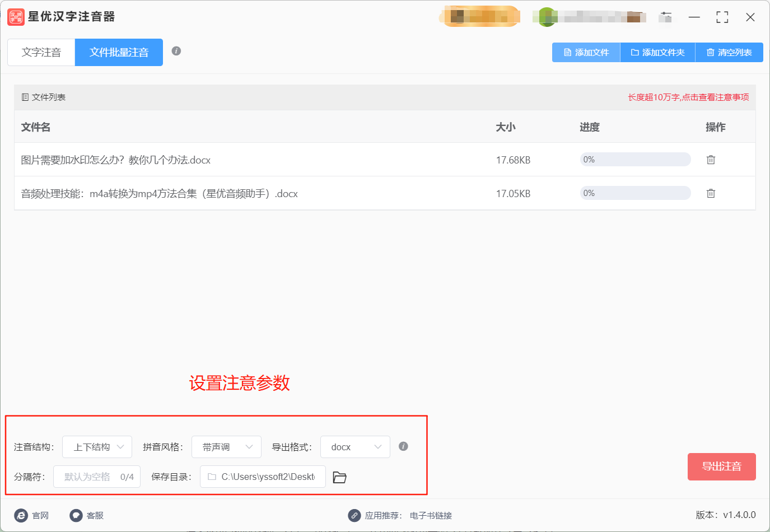Screen dimensions: 770x532
Task: Open the 拼音风格 dropdown (带声调)
Action: tap(226, 447)
